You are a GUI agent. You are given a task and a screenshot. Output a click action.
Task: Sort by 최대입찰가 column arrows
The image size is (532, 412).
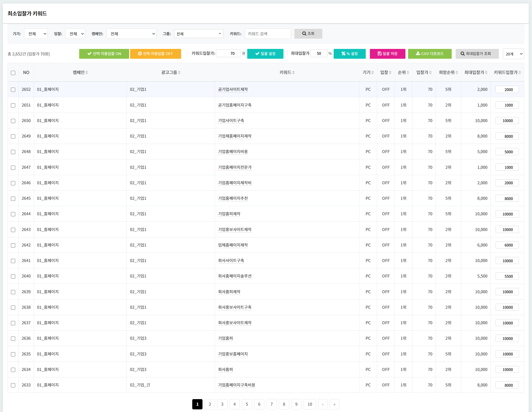click(486, 72)
